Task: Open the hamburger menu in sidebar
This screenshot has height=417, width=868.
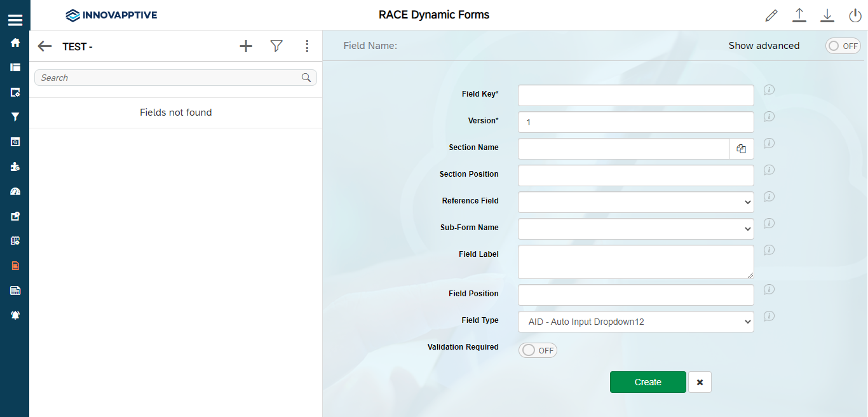Action: [x=15, y=20]
